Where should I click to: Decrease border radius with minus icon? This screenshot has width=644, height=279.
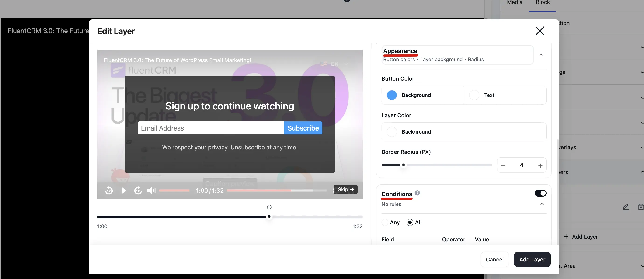pyautogui.click(x=503, y=165)
